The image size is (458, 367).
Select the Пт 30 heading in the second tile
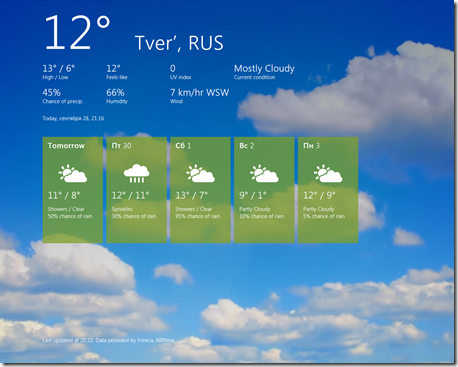coord(121,146)
